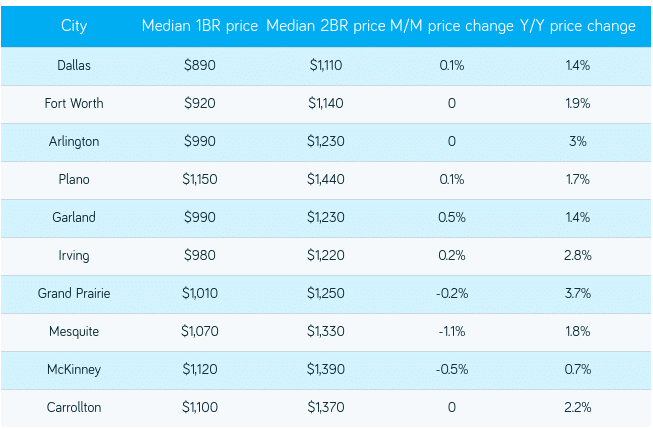Sort by Median 1BR price header
653x430 pixels.
tap(200, 26)
